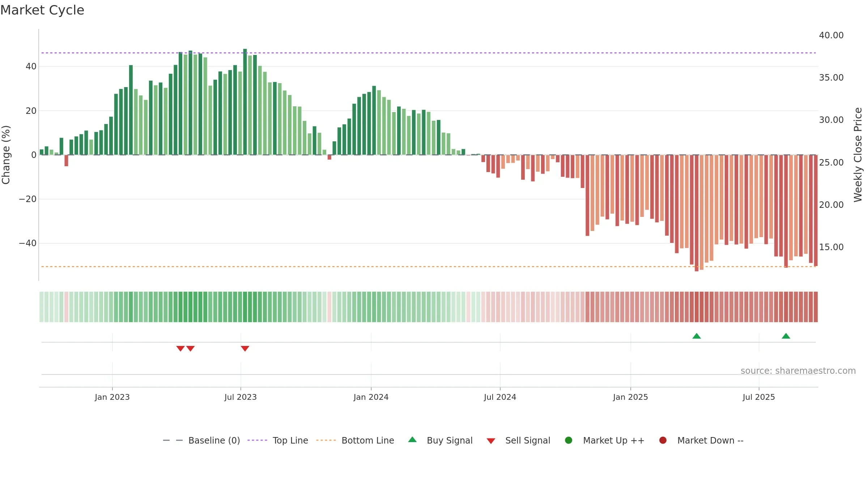Viewport: 868px width, 488px height.
Task: Click the Jan 2024 axis label
Action: coord(371,397)
